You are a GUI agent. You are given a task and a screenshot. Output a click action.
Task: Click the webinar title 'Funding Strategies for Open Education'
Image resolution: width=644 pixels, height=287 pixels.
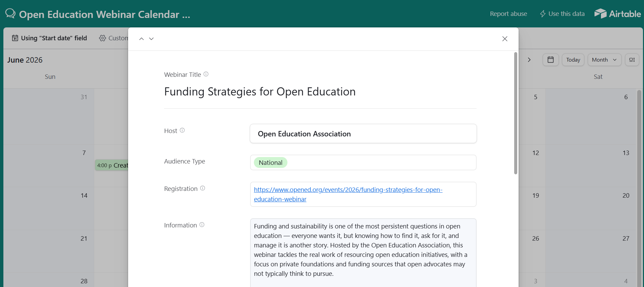[x=260, y=92]
